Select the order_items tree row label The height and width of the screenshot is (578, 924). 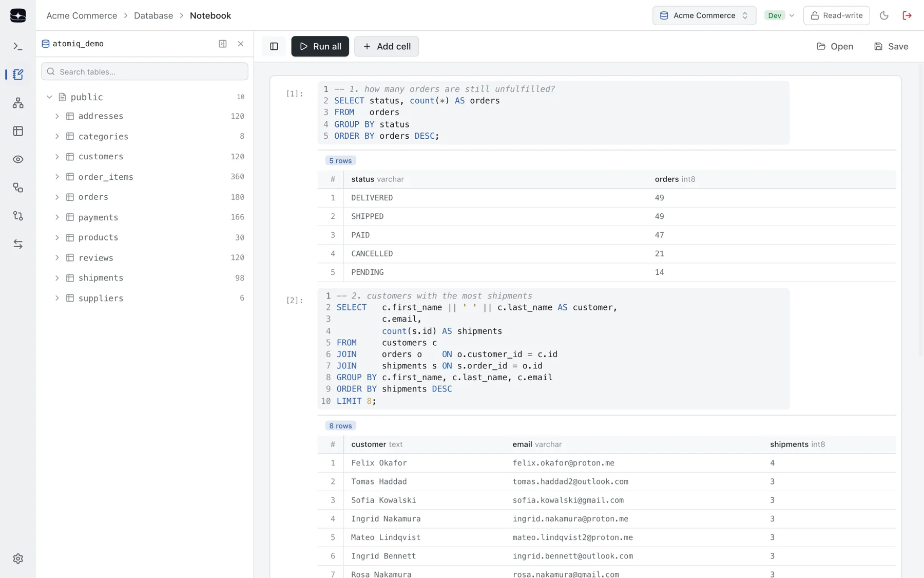[106, 177]
